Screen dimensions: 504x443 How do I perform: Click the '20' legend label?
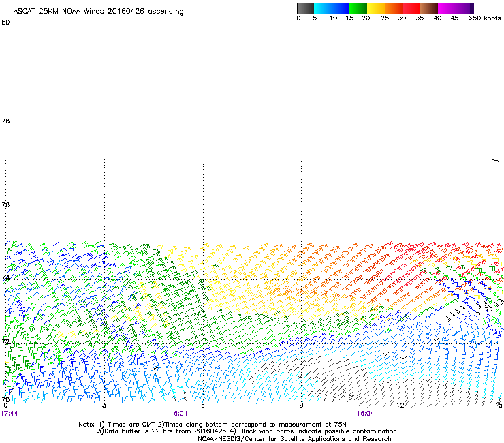pos(366,18)
